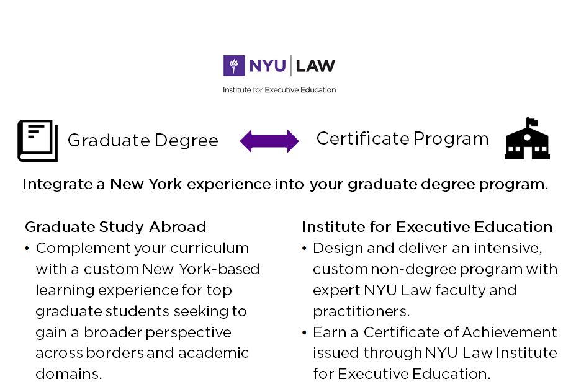Click the flag atop the schoolhouse icon

(531, 122)
